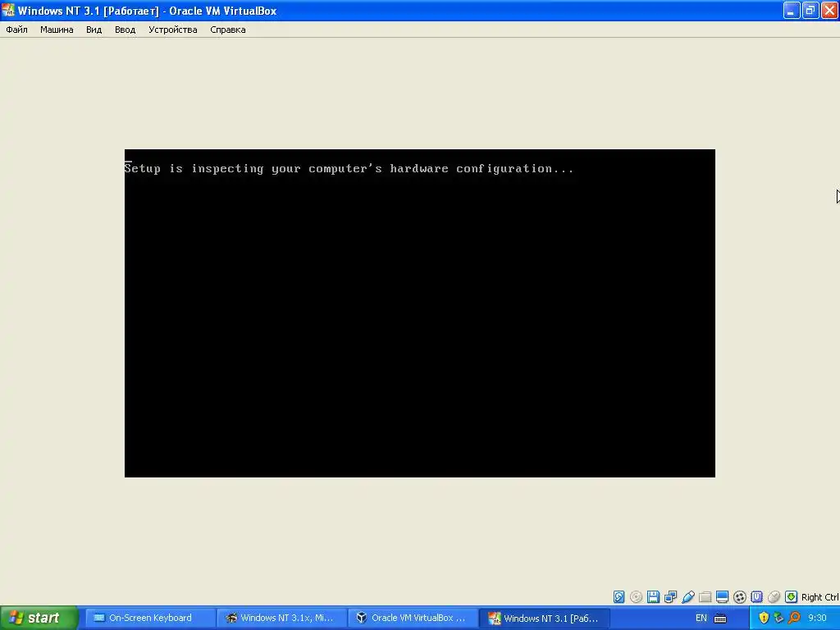Open the Вид menu
The width and height of the screenshot is (840, 630).
[x=94, y=30]
